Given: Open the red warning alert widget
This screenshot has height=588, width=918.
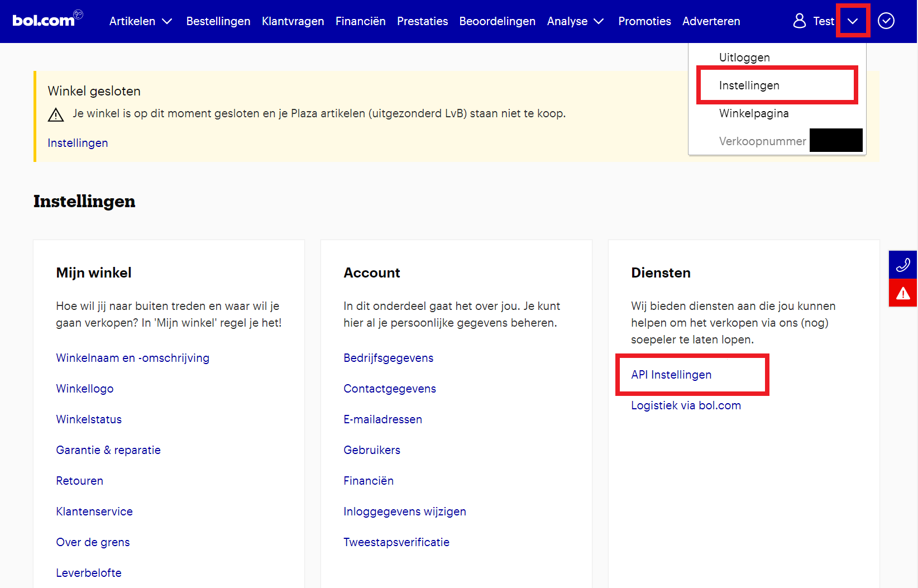Looking at the screenshot, I should tap(903, 293).
